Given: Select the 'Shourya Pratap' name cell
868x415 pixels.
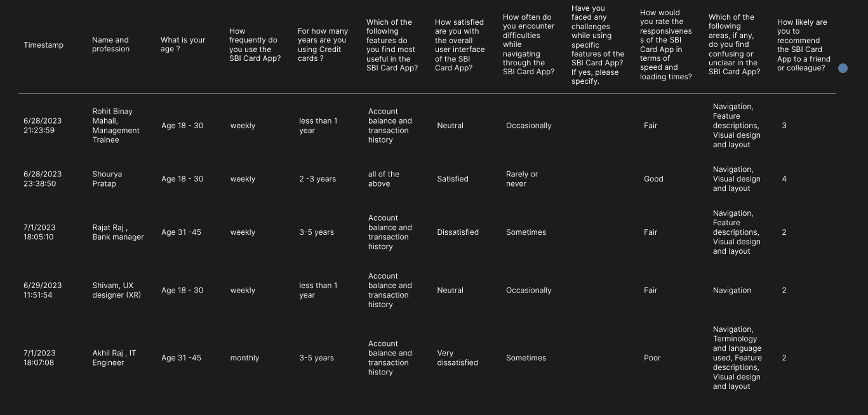Looking at the screenshot, I should [107, 179].
